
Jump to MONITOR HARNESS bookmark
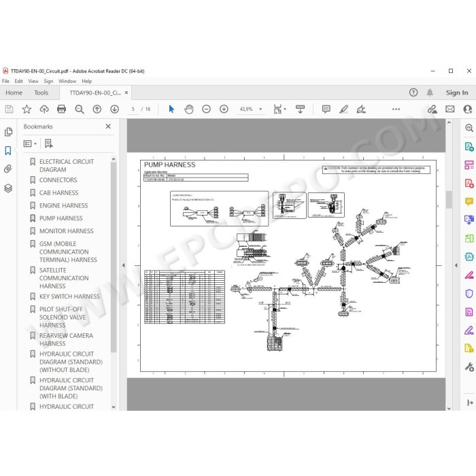pyautogui.click(x=66, y=231)
